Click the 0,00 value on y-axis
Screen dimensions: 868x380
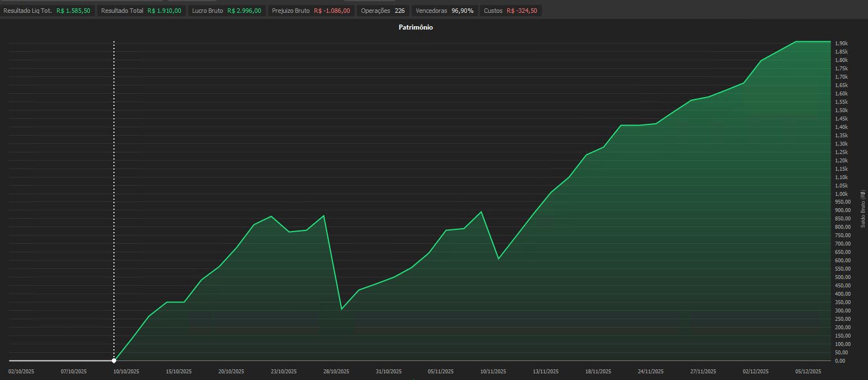(x=841, y=361)
